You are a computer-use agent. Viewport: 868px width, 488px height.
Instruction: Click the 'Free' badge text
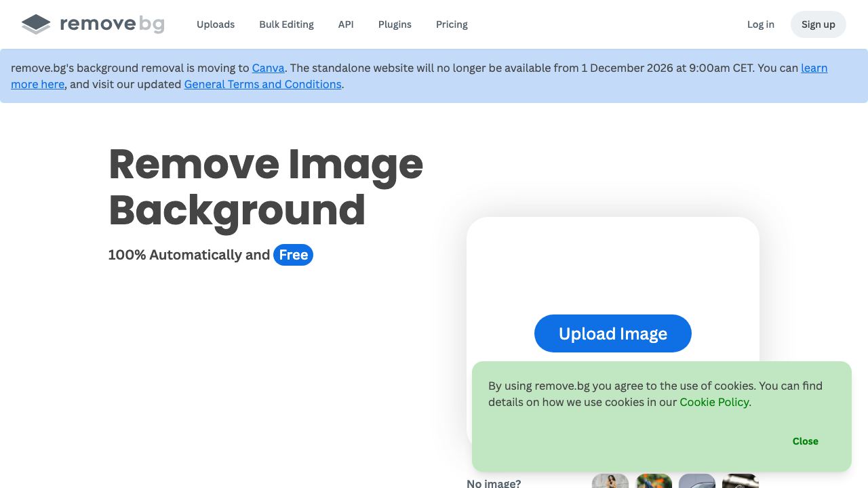click(x=294, y=255)
